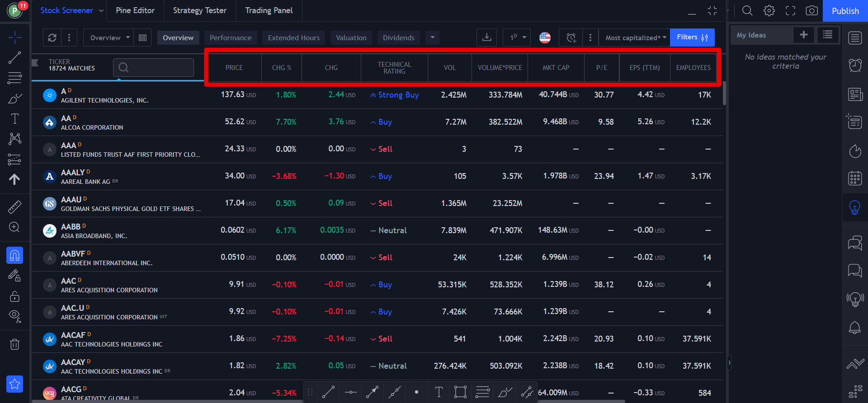Open the watchlist panel icon
The image size is (868, 403).
[855, 38]
